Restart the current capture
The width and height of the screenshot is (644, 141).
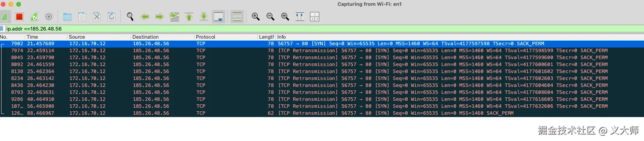34,17
